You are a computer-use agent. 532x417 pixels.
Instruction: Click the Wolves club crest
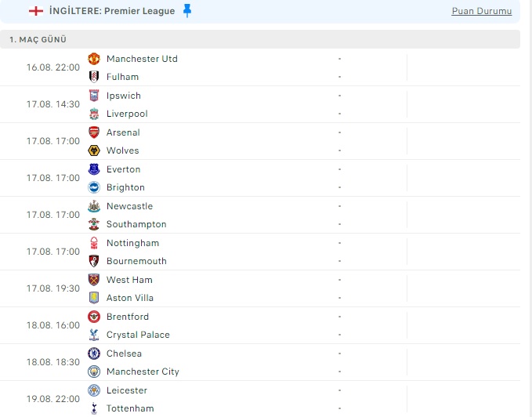pyautogui.click(x=94, y=150)
